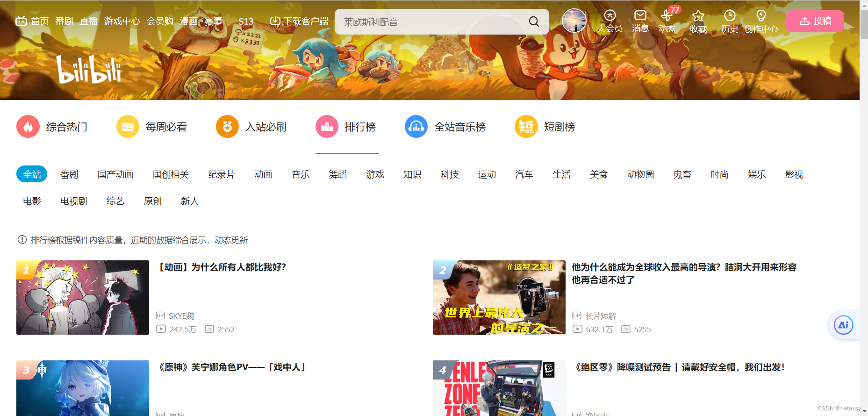This screenshot has width=868, height=416.
Task: Open 下载客户端 download link
Action: [299, 22]
